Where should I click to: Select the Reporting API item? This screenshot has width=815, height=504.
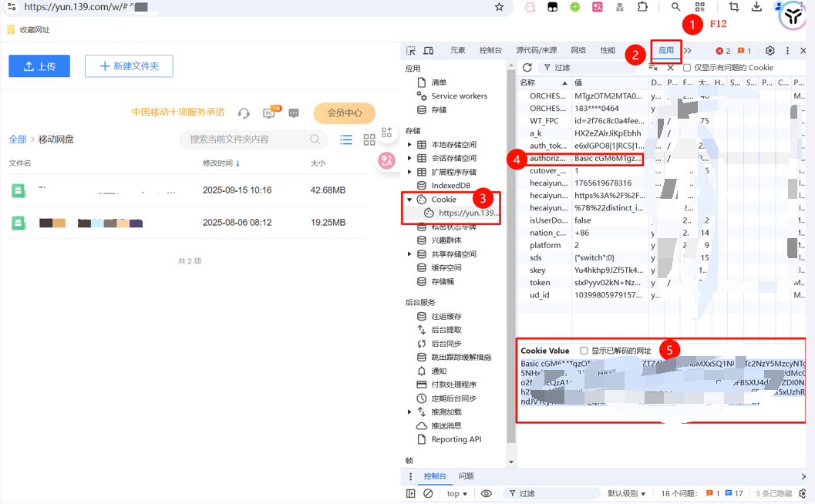click(450, 439)
